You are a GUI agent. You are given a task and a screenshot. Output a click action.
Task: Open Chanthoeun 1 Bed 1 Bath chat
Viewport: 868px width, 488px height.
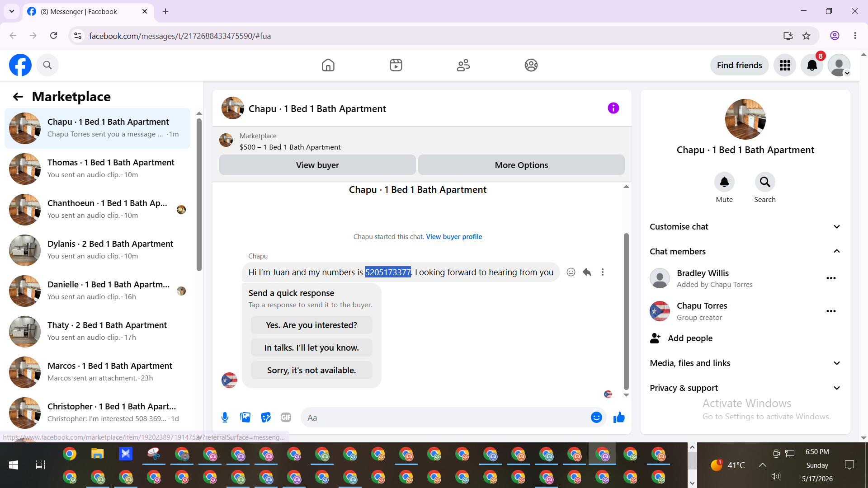pos(97,210)
